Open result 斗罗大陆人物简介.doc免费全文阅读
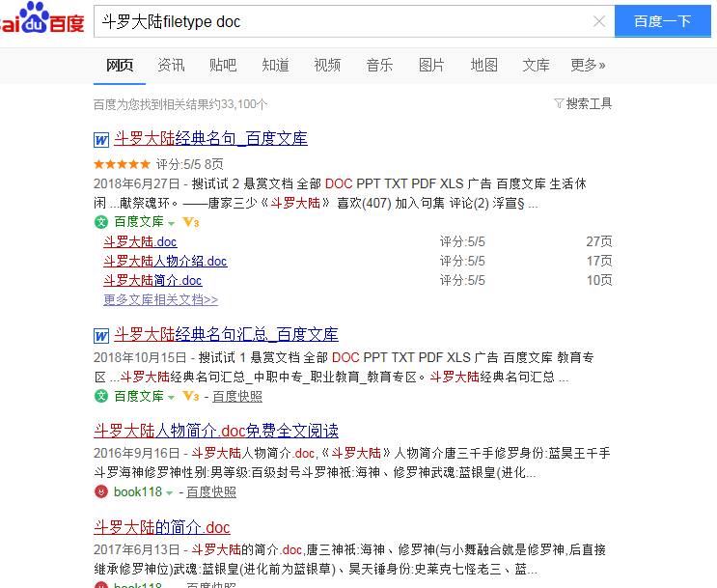The height and width of the screenshot is (588, 717). pos(216,431)
